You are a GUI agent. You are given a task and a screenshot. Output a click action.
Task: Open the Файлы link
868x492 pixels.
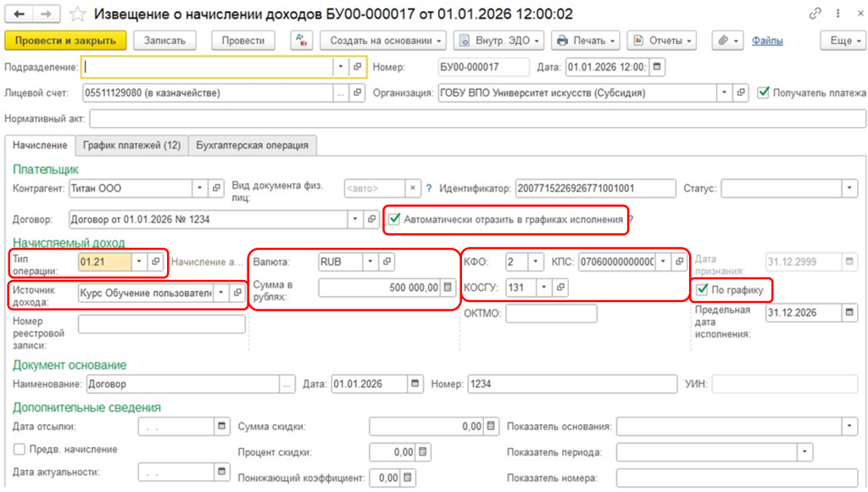click(x=767, y=41)
